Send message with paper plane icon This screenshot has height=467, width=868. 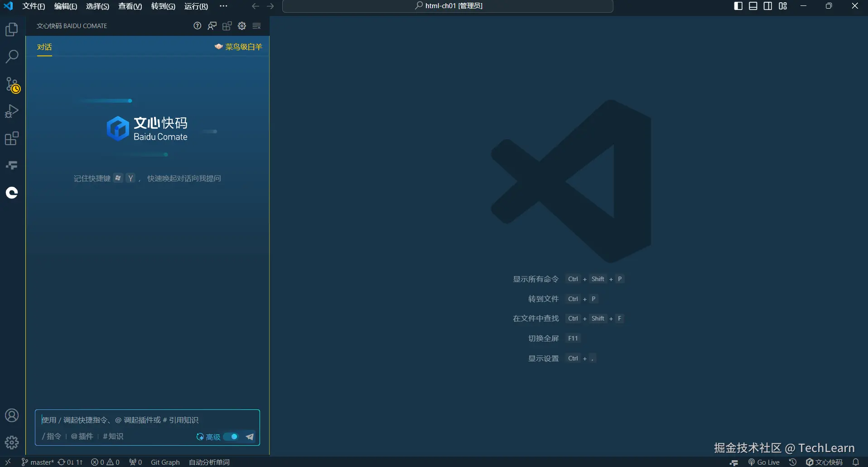pyautogui.click(x=250, y=437)
